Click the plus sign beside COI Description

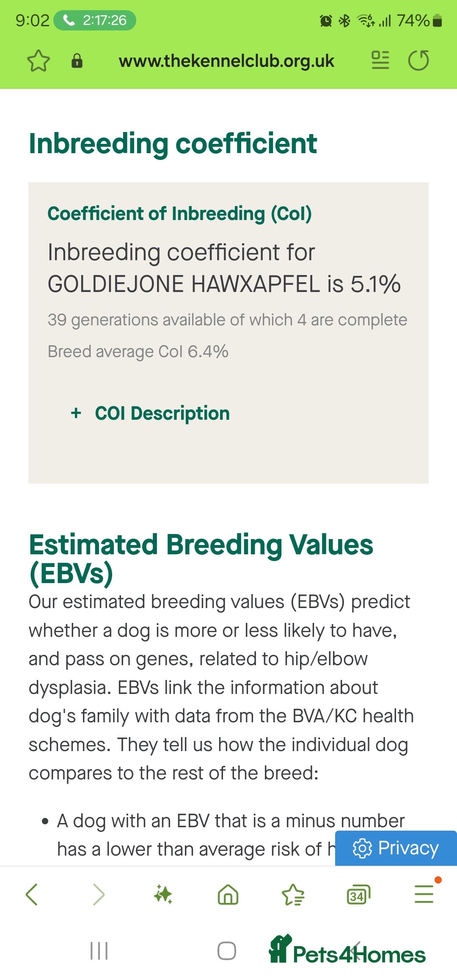pyautogui.click(x=76, y=413)
